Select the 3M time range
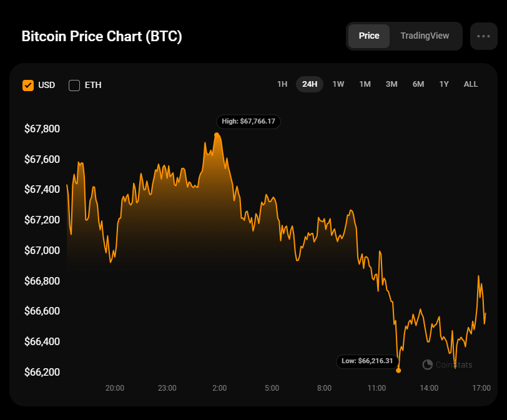The height and width of the screenshot is (420, 507). [391, 84]
